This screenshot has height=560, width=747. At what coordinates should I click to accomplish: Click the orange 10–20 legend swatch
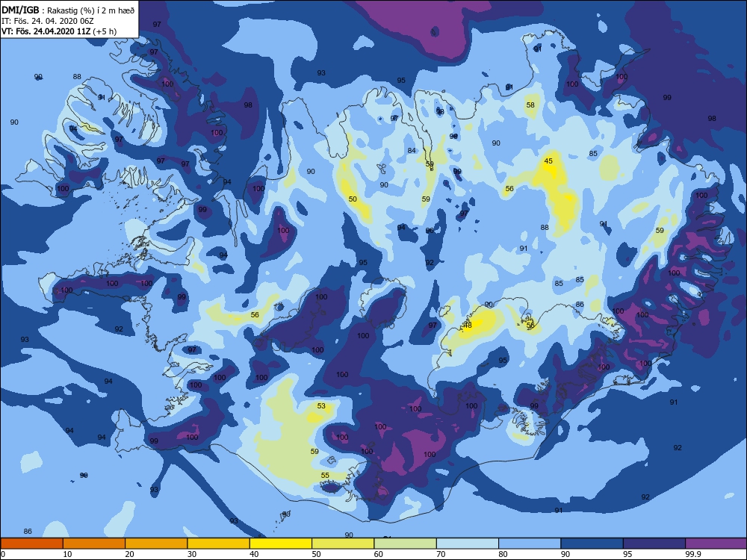tap(94, 544)
